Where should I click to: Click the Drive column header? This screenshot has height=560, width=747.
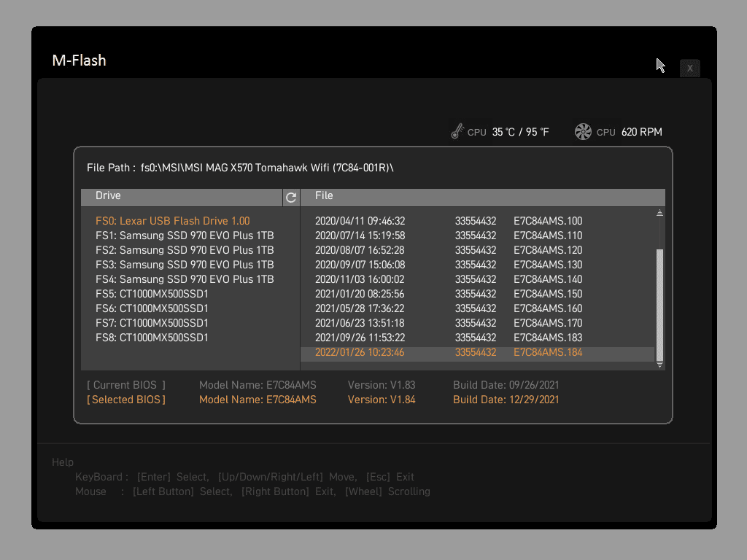click(108, 196)
